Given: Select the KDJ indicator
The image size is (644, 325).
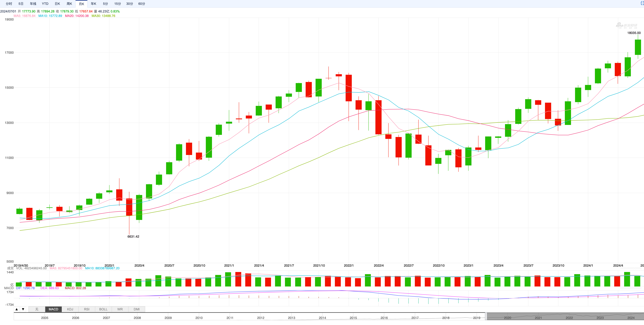Looking at the screenshot, I should point(70,309).
